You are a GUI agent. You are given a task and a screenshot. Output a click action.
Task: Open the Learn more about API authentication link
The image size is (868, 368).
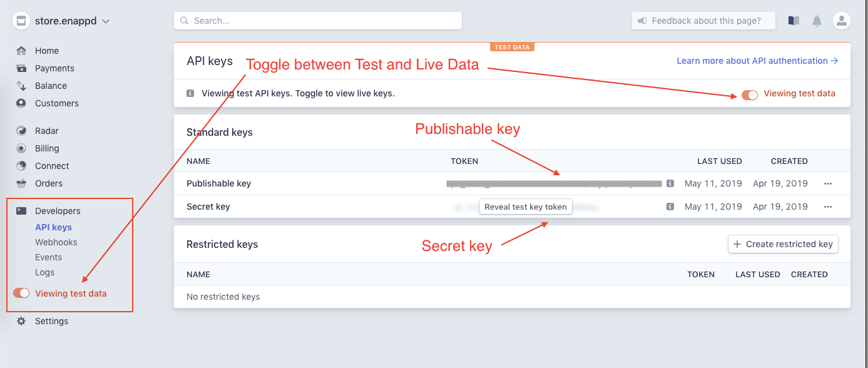757,61
